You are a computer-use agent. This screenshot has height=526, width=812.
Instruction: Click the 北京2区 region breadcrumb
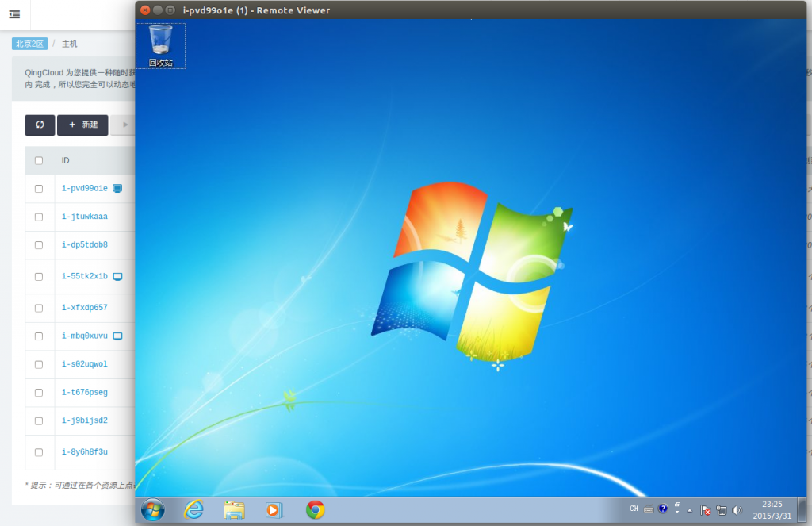click(29, 44)
